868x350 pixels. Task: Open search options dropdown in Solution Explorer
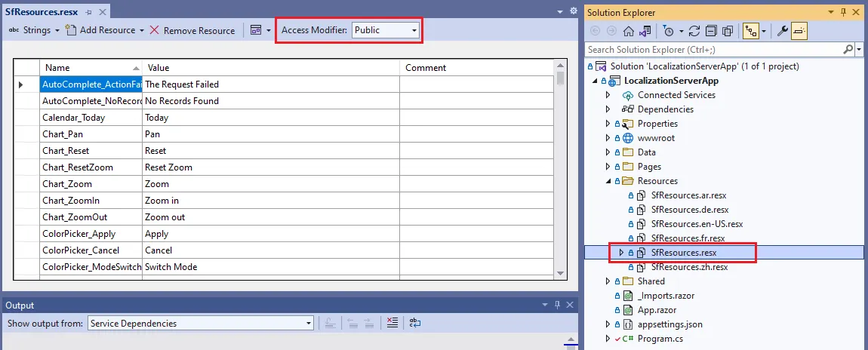pos(859,50)
